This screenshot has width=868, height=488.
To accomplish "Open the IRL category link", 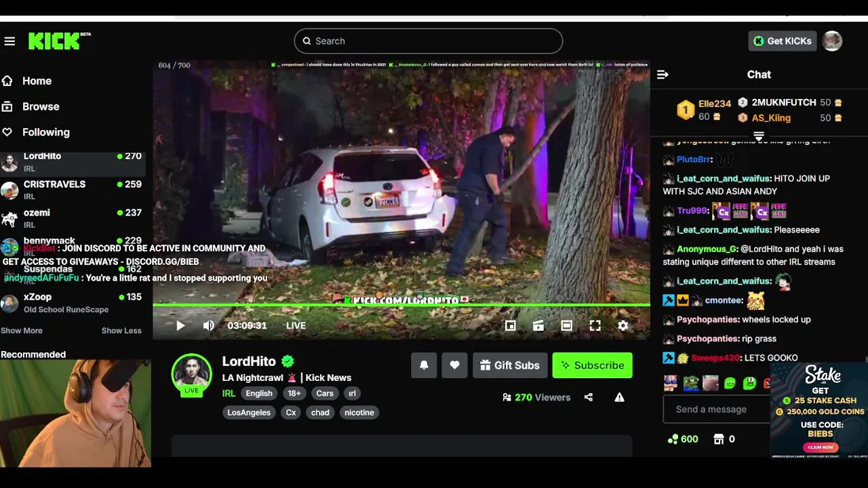I will pos(229,393).
